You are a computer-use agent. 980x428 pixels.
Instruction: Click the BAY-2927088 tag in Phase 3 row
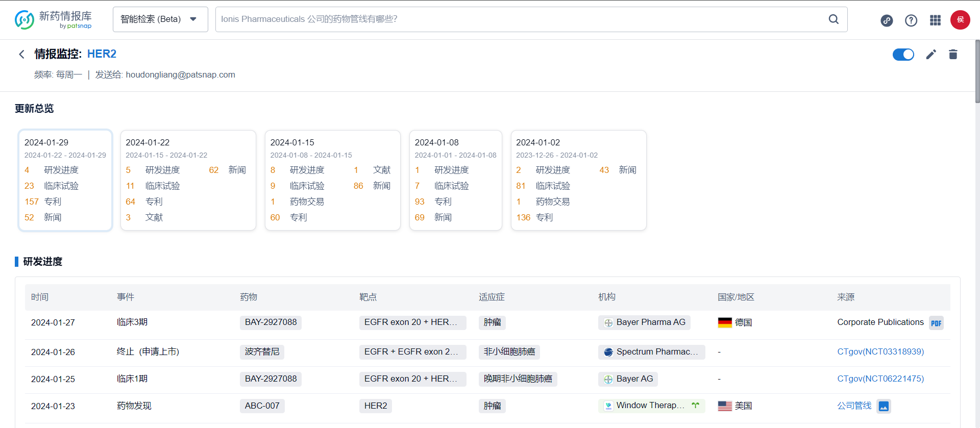pyautogui.click(x=271, y=322)
